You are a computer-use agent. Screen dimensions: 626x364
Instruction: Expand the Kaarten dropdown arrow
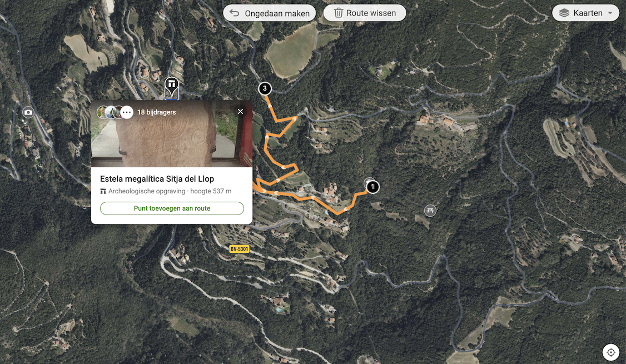[610, 13]
